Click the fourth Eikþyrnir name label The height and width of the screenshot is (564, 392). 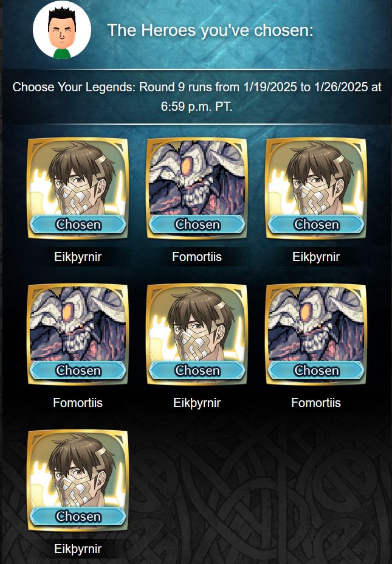click(x=78, y=549)
